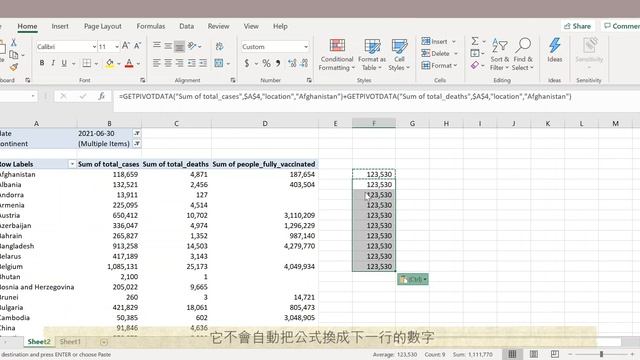This screenshot has width=640, height=360.
Task: Click the Number group dialog launcher
Action: click(x=309, y=80)
